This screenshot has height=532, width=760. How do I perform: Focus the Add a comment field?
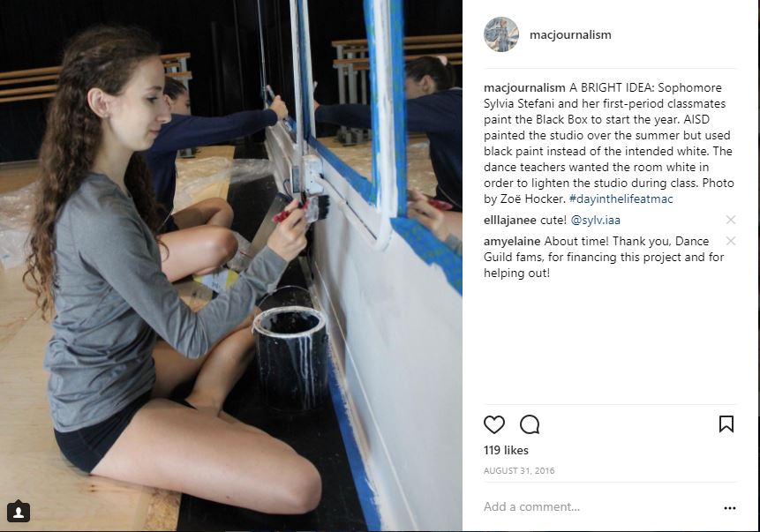(x=598, y=506)
